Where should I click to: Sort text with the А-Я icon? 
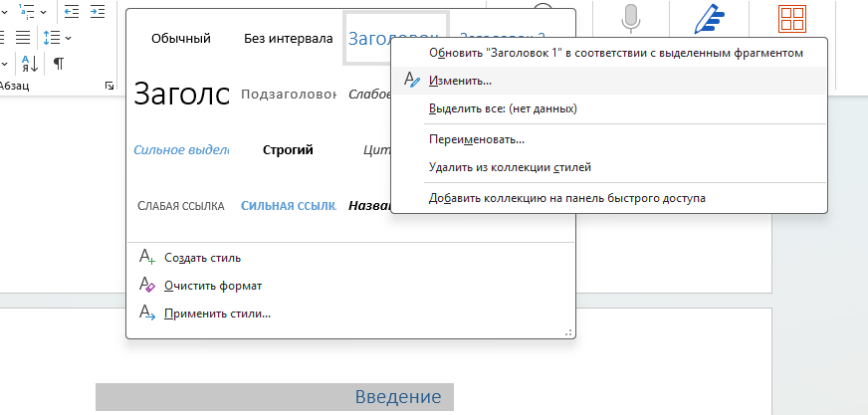tap(30, 64)
